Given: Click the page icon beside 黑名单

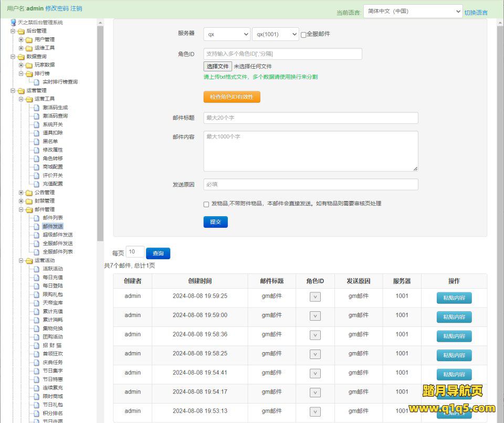Looking at the screenshot, I should [37, 142].
